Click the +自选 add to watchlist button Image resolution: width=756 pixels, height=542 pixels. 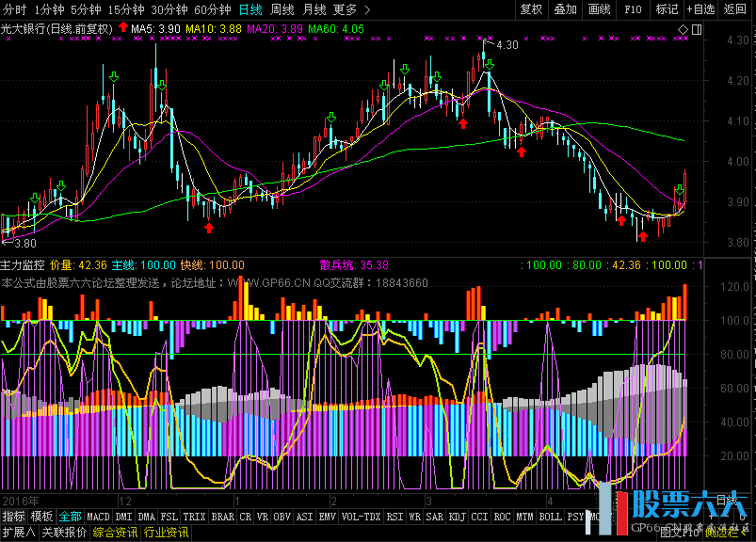pyautogui.click(x=700, y=9)
